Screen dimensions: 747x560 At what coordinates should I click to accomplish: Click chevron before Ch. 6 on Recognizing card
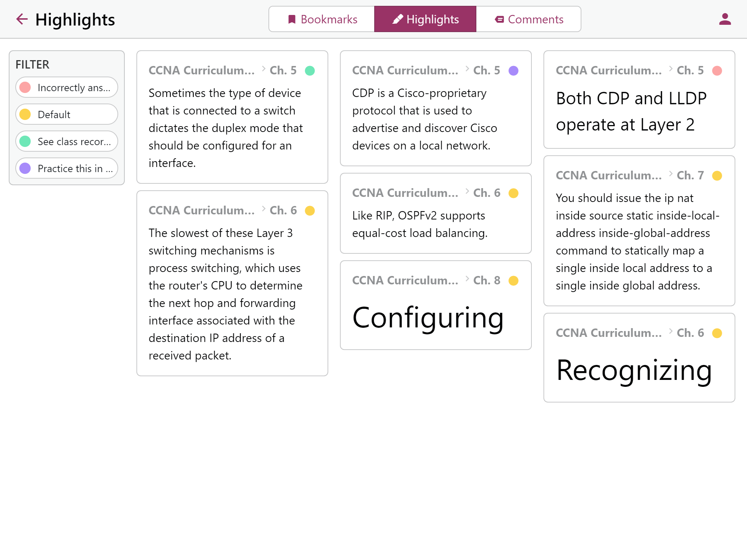coord(670,332)
